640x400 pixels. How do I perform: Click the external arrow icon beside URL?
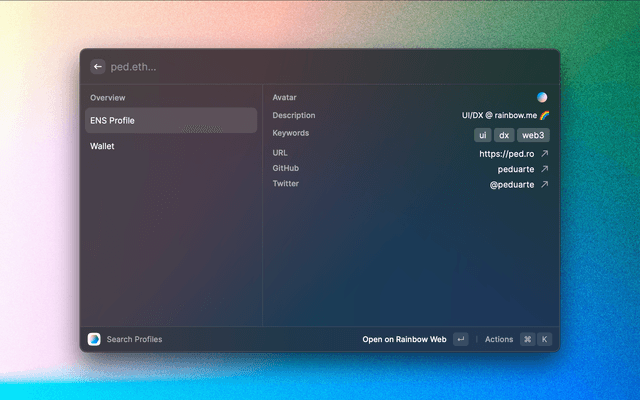coord(545,154)
